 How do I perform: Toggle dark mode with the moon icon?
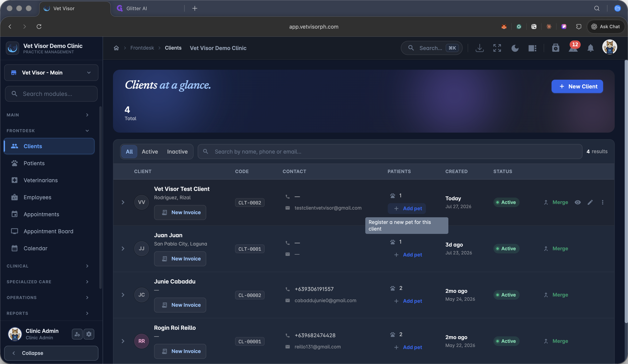515,48
